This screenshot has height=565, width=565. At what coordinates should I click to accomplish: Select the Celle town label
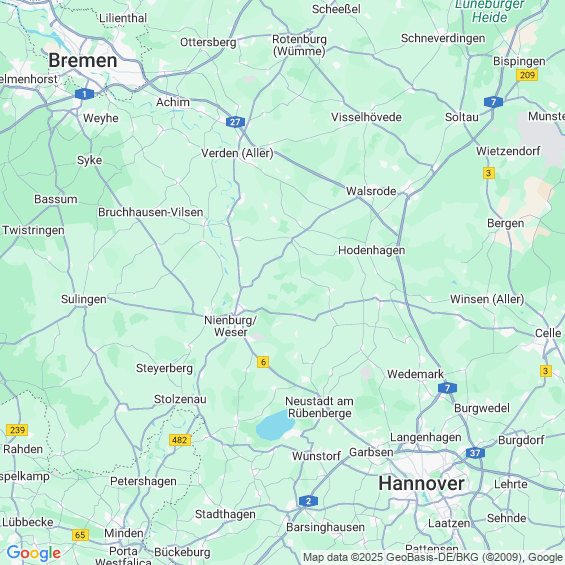click(548, 333)
